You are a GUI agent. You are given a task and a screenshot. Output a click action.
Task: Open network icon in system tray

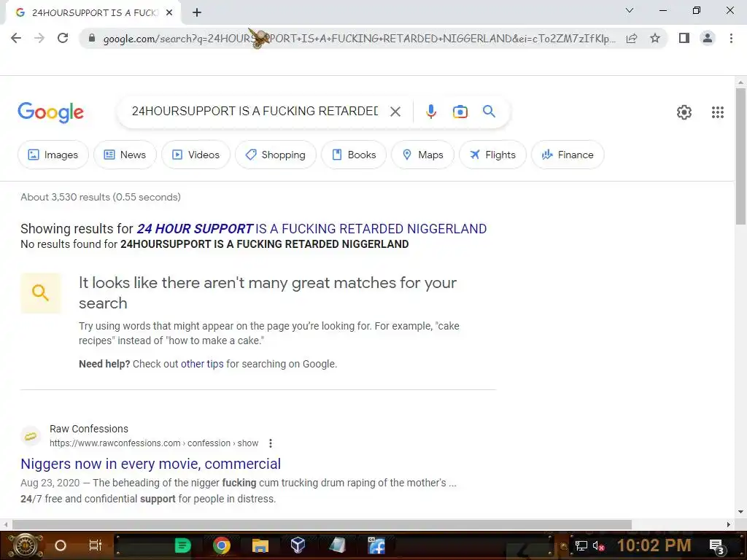[x=581, y=545]
